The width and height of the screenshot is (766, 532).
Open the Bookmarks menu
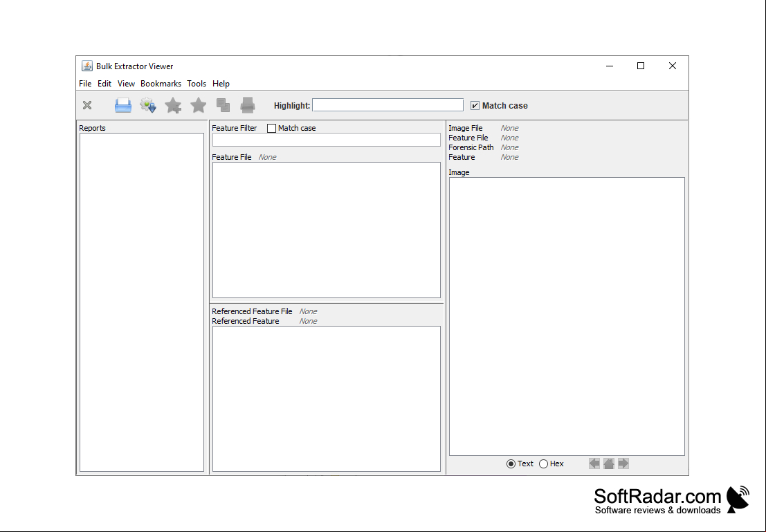pyautogui.click(x=161, y=84)
